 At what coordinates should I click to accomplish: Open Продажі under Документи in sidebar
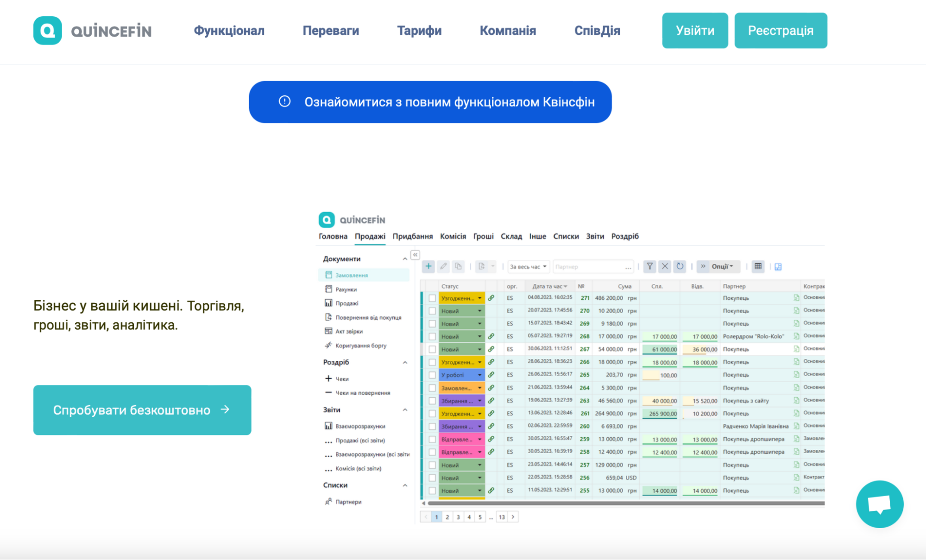click(x=342, y=303)
